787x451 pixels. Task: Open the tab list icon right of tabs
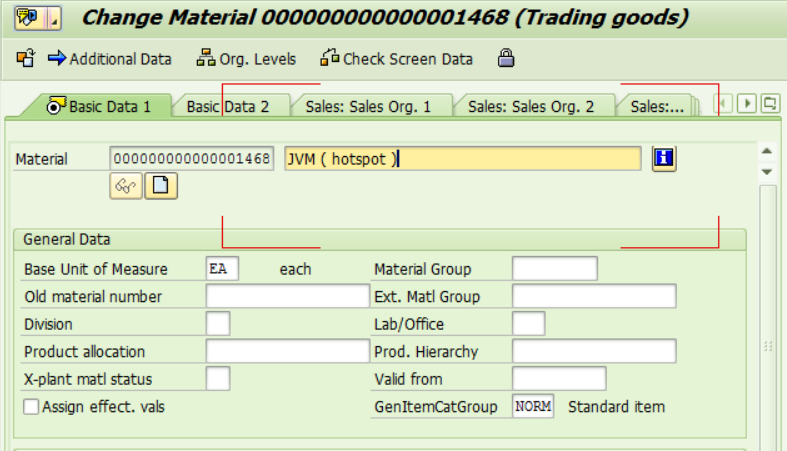pyautogui.click(x=769, y=104)
